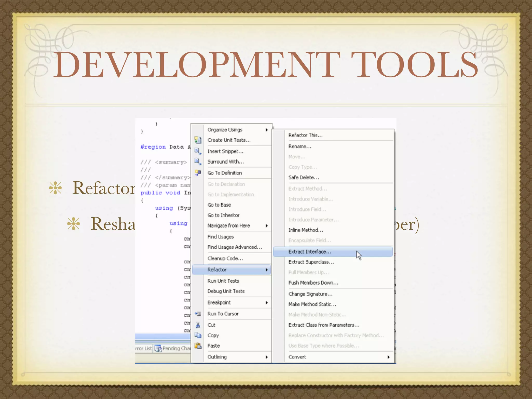The image size is (532, 399).
Task: Switch to the Error List tab
Action: pos(144,349)
